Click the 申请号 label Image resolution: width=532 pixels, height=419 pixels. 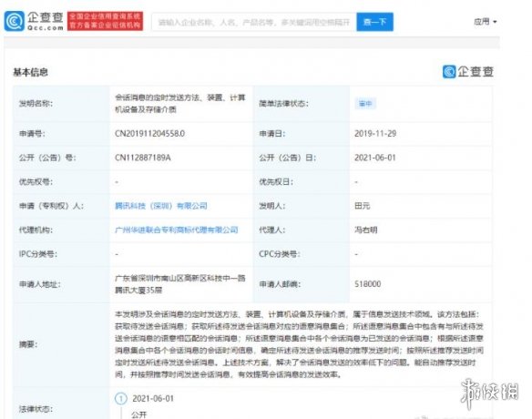coord(32,133)
